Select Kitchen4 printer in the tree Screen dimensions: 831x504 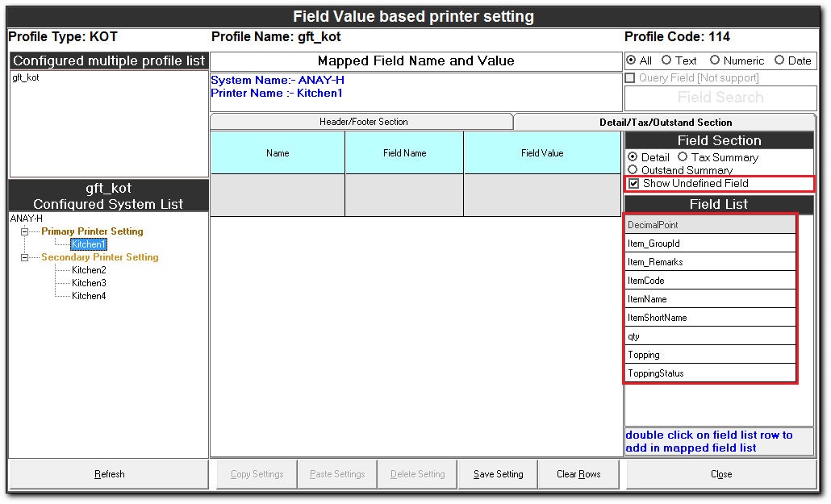click(89, 296)
